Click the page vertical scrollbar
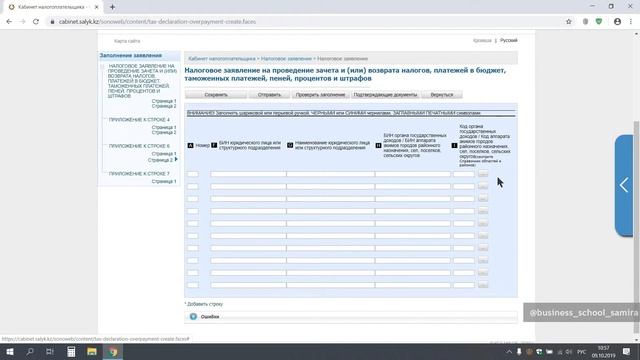The width and height of the screenshot is (640, 360). [x=636, y=227]
